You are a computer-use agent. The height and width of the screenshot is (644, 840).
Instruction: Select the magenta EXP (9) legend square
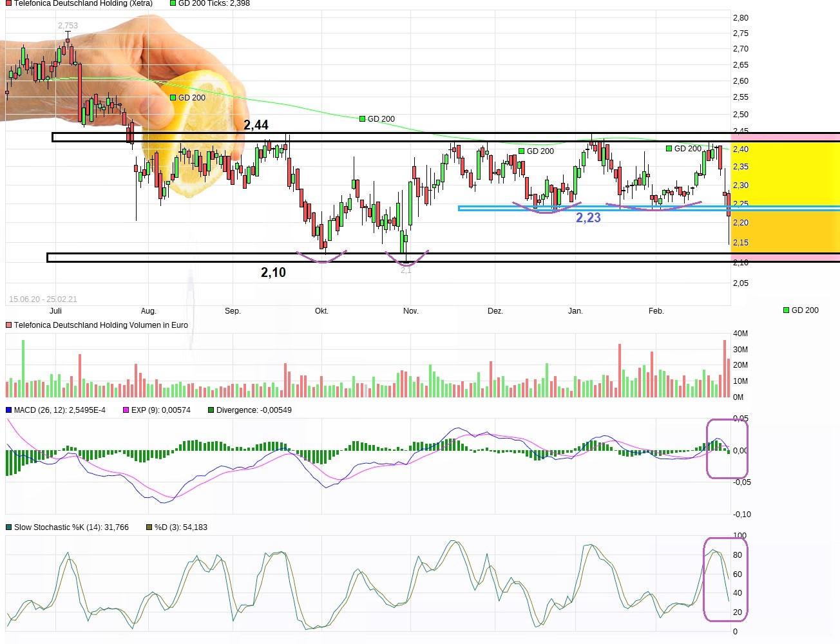tap(124, 410)
